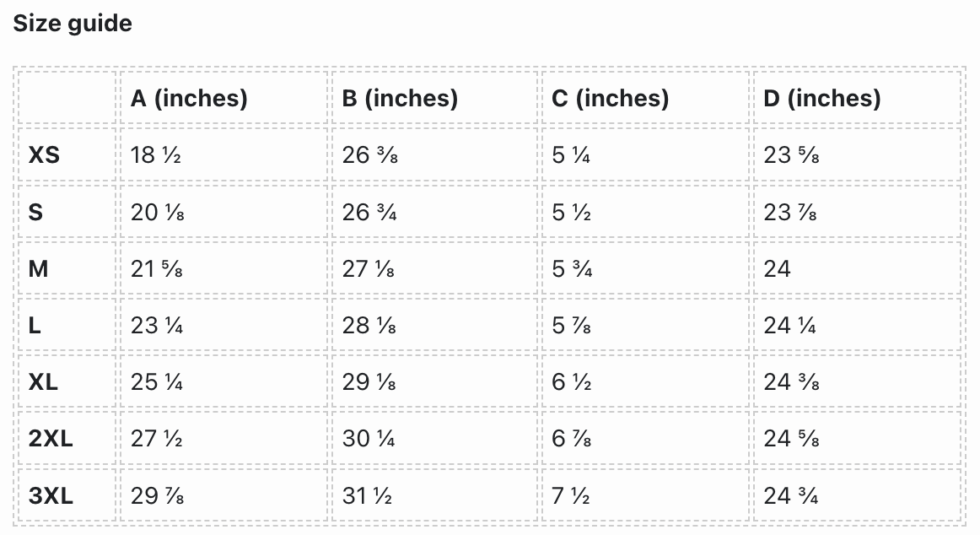Click the M size D value 24
The height and width of the screenshot is (535, 980).
(x=777, y=269)
